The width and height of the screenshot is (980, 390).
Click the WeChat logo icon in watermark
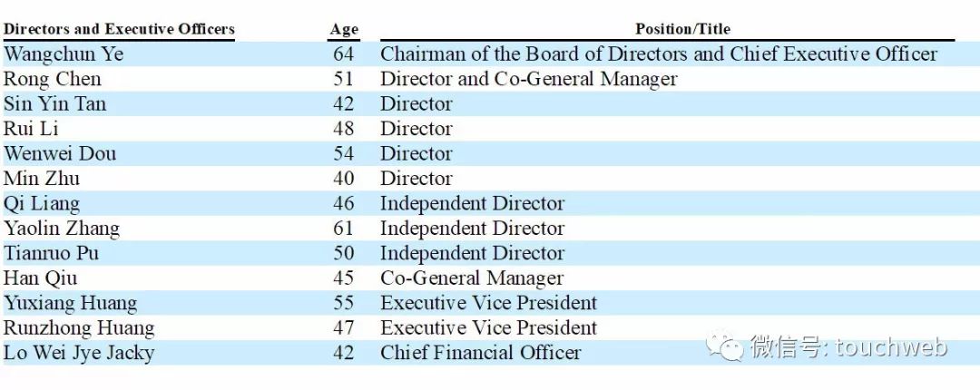(x=725, y=346)
